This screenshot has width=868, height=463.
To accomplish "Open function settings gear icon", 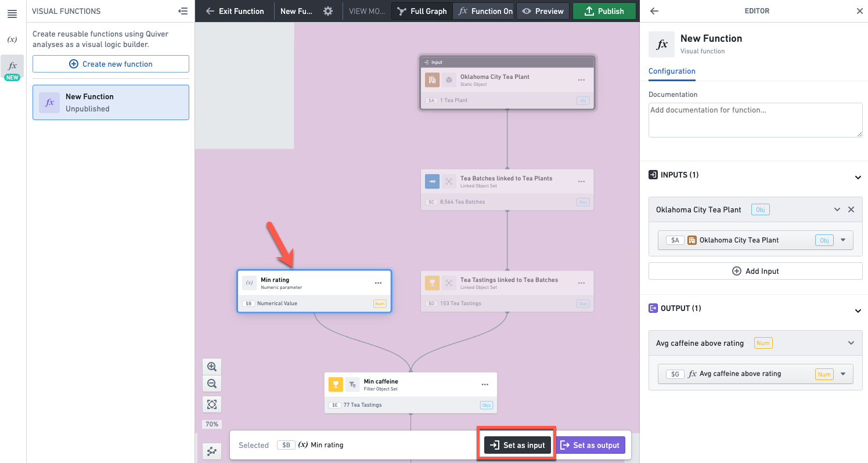I will [328, 11].
